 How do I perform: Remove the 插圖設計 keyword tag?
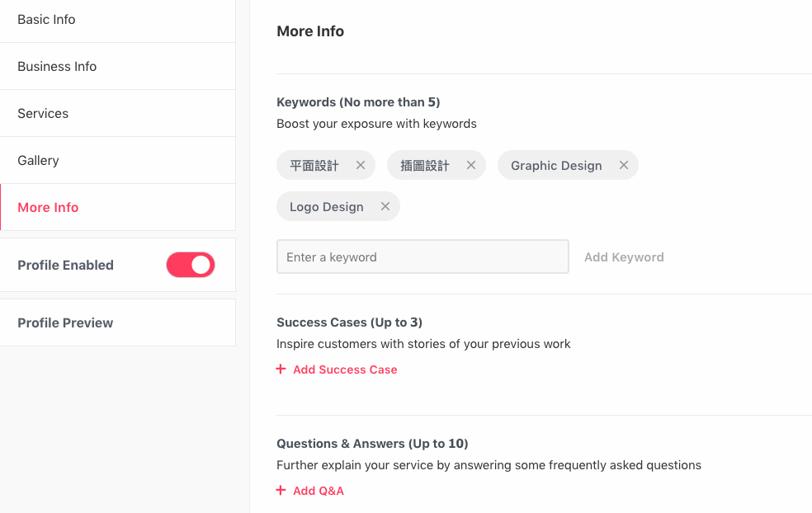click(x=470, y=165)
